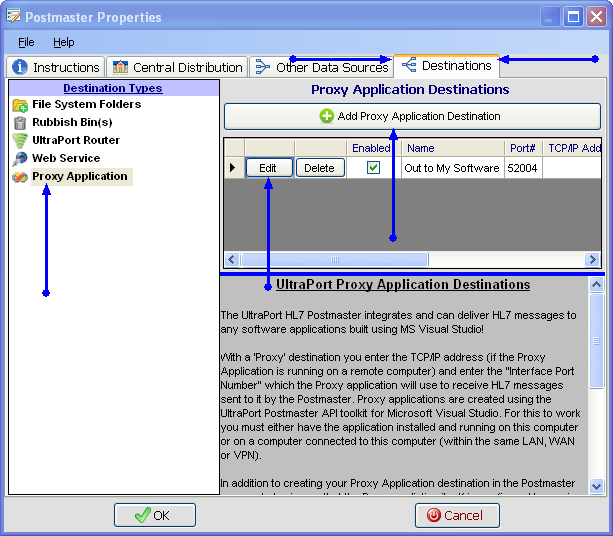Screen dimensions: 613x536
Task: Click the Proxy Application icon
Action: (x=20, y=177)
